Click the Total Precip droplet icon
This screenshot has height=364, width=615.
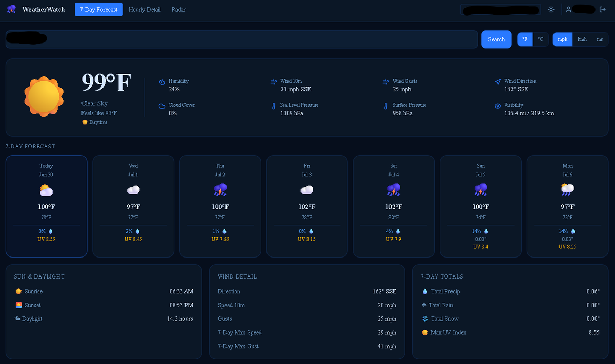425,291
